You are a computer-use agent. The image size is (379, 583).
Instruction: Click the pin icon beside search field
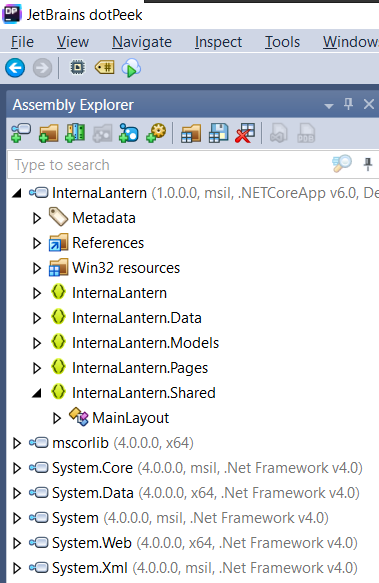[x=368, y=164]
